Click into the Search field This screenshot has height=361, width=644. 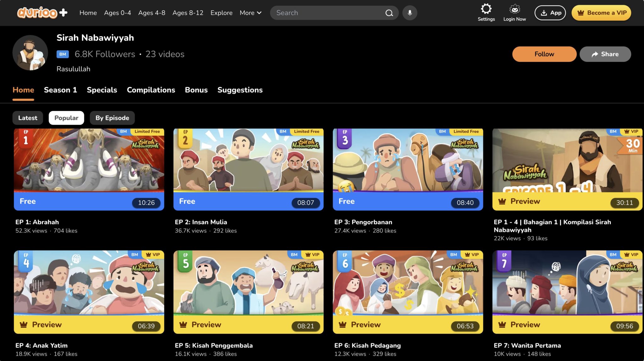tap(327, 13)
